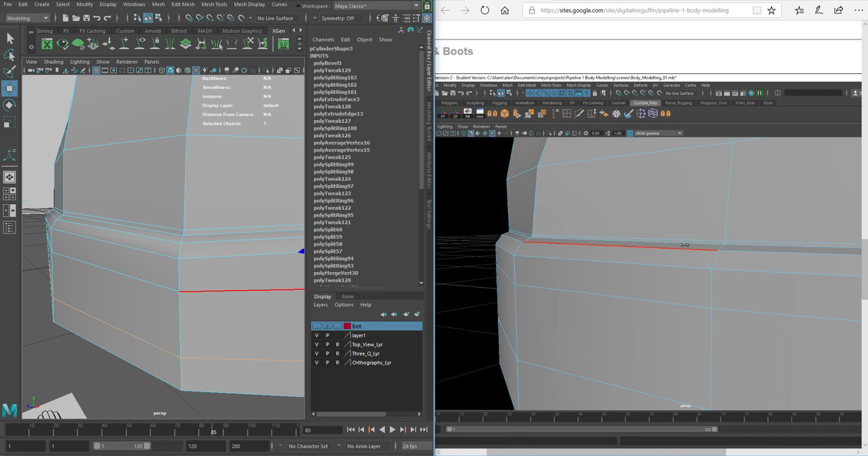Viewport: 868px width, 456px height.
Task: Toggle visibility of Top_View_Lyr layer
Action: coord(317,345)
